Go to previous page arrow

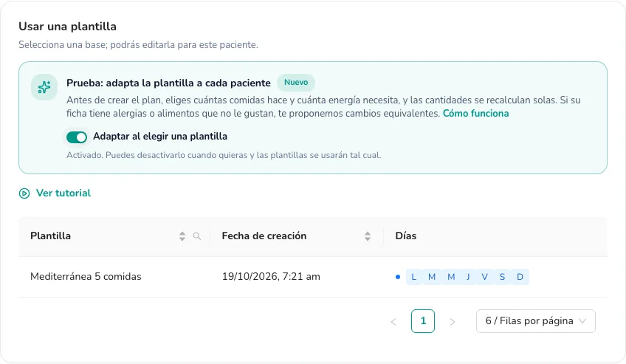pyautogui.click(x=393, y=322)
